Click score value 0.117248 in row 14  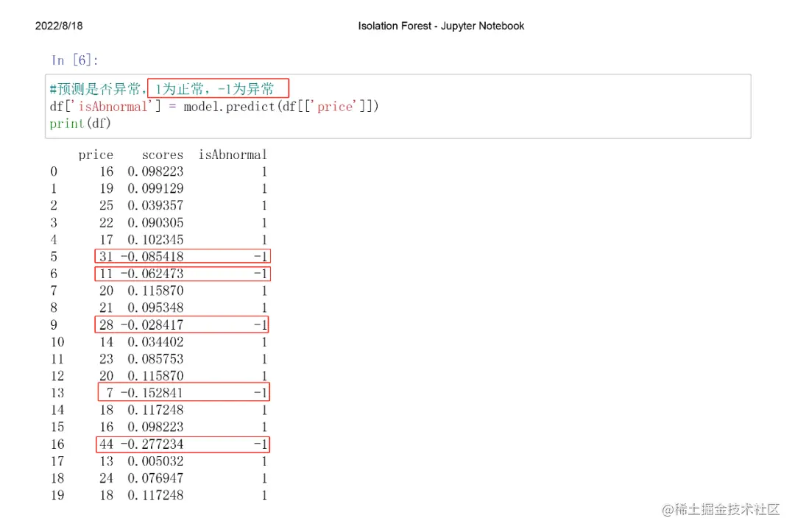[x=155, y=410]
